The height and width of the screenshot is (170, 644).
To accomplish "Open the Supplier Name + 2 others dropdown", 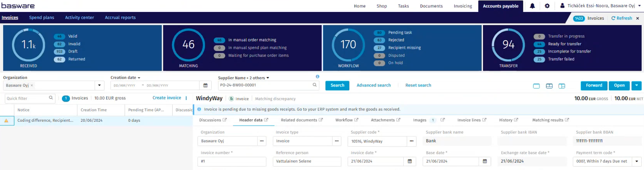I will click(x=243, y=78).
